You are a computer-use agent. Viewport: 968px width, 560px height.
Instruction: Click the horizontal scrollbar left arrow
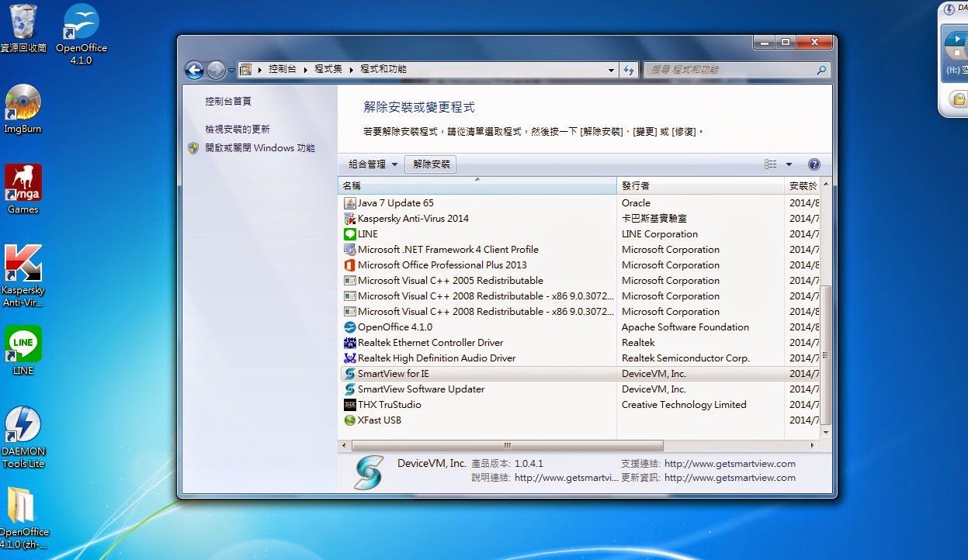coord(345,446)
